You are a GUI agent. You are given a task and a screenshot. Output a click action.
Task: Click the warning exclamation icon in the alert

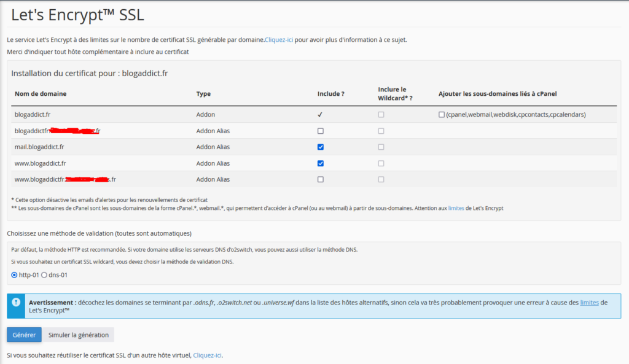[16, 302]
